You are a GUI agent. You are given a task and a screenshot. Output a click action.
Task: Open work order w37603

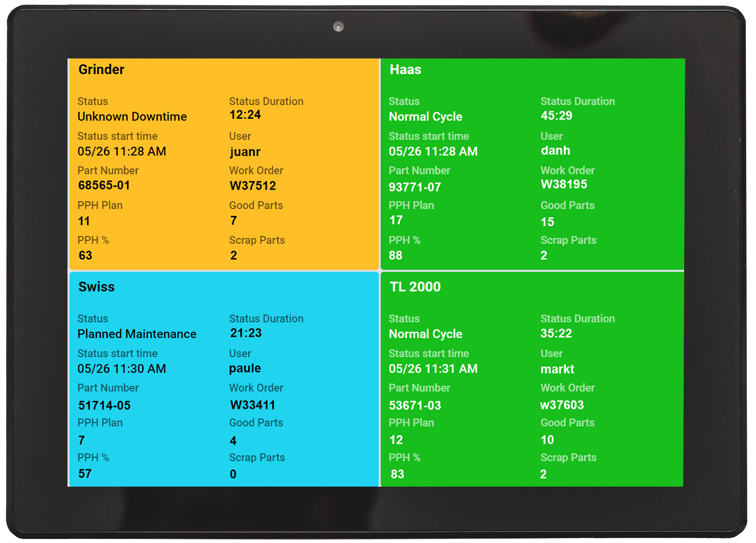click(x=562, y=405)
